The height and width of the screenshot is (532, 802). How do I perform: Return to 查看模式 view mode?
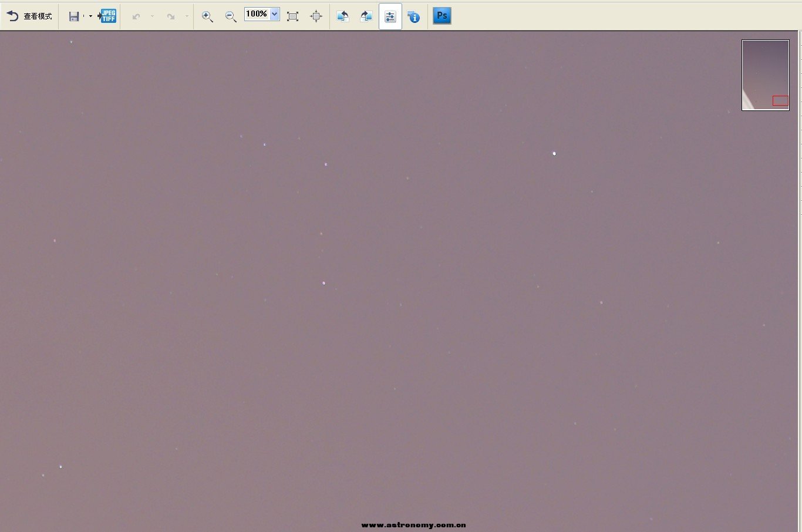coord(29,16)
